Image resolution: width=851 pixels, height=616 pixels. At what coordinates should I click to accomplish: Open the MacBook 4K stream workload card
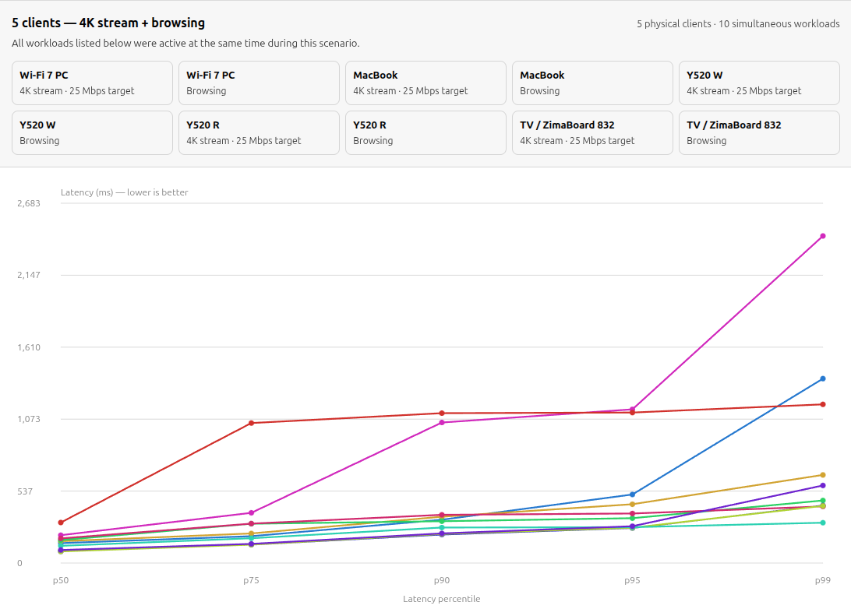click(x=425, y=83)
